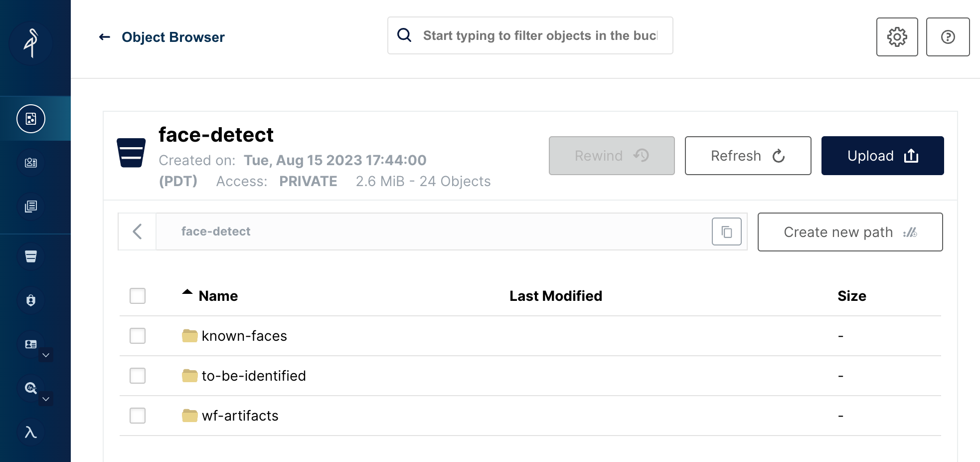Check the wf-artifacts folder checkbox
Screen dimensions: 980x462
[x=138, y=416]
